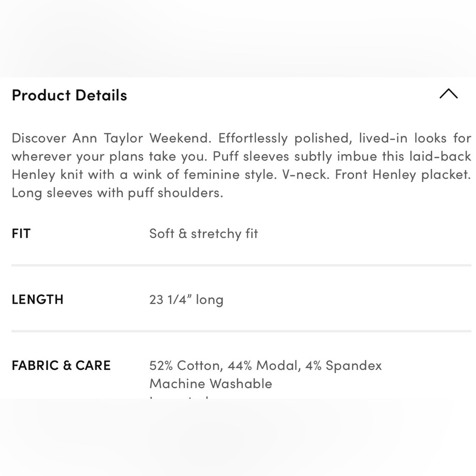Click the Product Details heading
The height and width of the screenshot is (476, 476).
(x=69, y=95)
